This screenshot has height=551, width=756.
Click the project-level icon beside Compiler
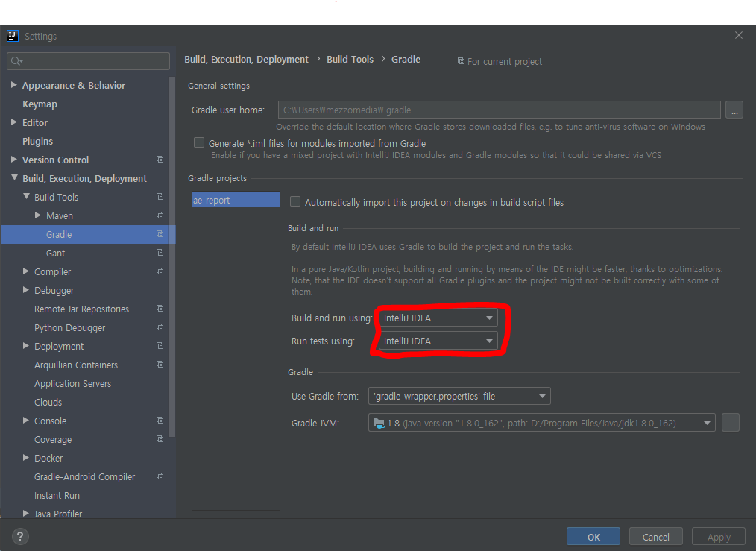(x=160, y=271)
